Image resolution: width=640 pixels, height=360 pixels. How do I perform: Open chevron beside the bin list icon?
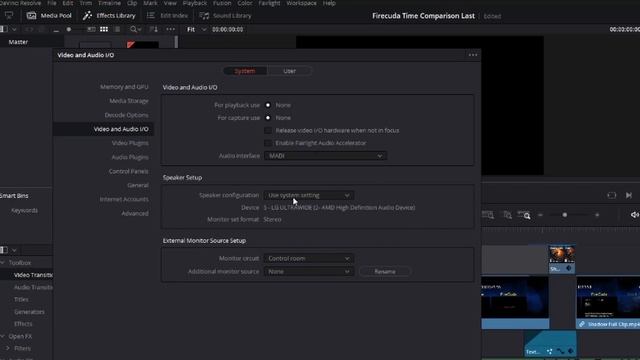tap(14, 29)
